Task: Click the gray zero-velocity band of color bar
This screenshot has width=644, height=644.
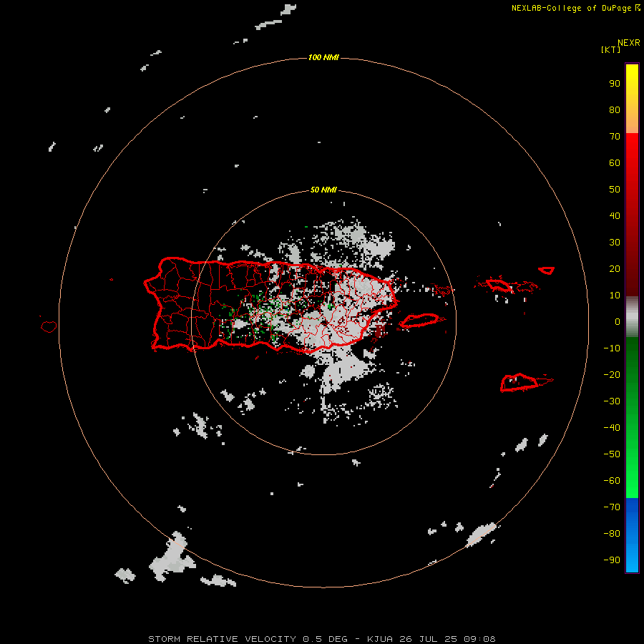Action: click(632, 317)
